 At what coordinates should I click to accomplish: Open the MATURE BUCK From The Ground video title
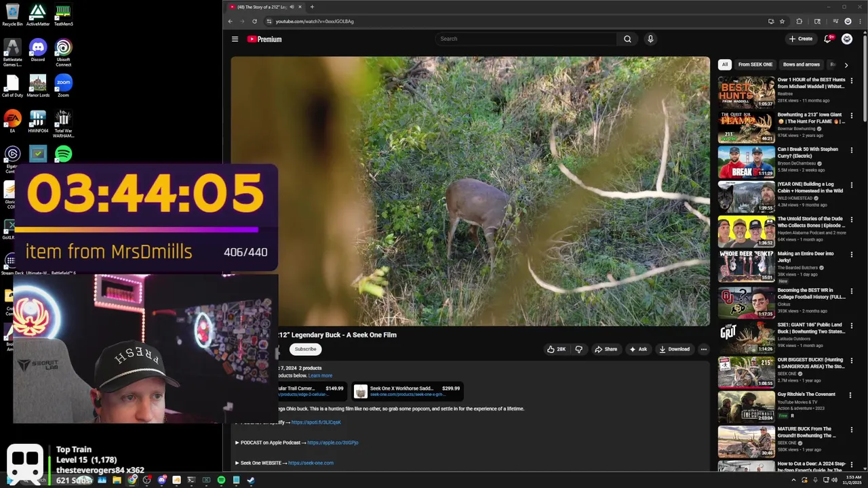click(x=810, y=432)
